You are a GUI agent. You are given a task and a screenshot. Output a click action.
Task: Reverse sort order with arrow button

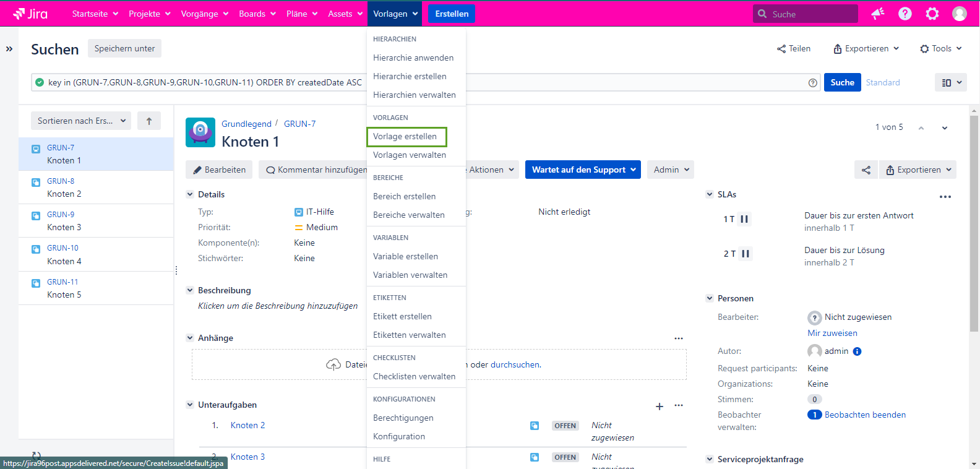pos(149,121)
